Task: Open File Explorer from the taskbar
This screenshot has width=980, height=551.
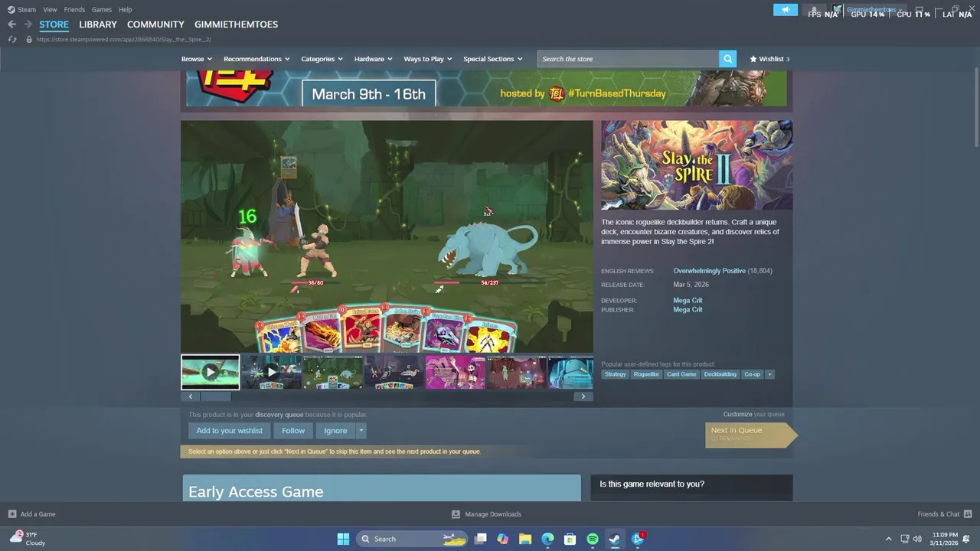Action: (525, 539)
